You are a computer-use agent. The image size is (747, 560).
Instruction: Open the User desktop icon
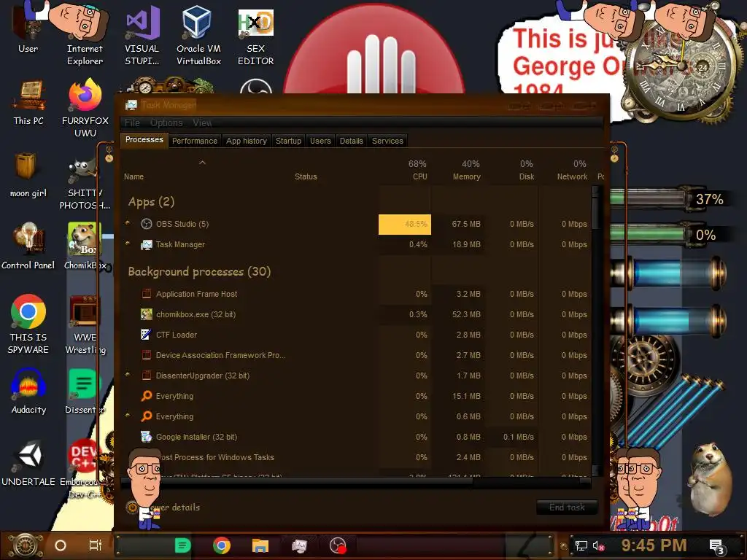click(x=28, y=28)
